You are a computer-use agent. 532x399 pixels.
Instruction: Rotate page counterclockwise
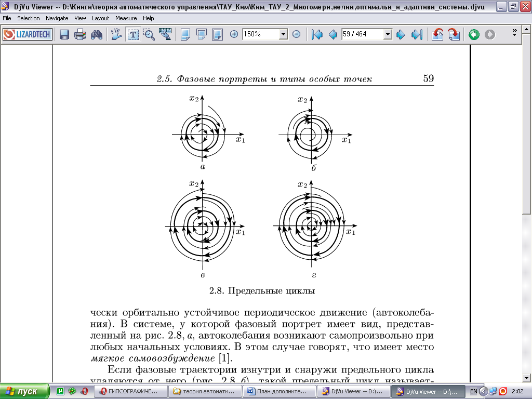click(x=437, y=34)
